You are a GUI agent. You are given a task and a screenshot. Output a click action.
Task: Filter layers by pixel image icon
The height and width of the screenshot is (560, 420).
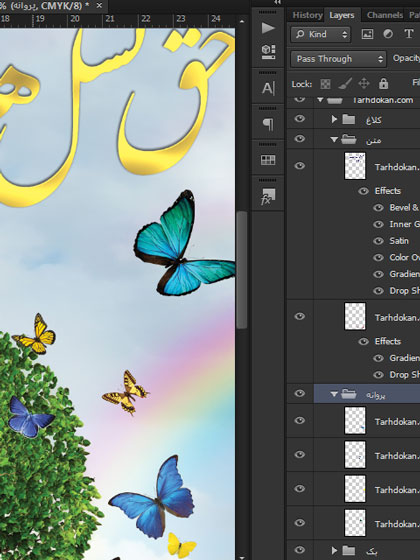pos(367,34)
